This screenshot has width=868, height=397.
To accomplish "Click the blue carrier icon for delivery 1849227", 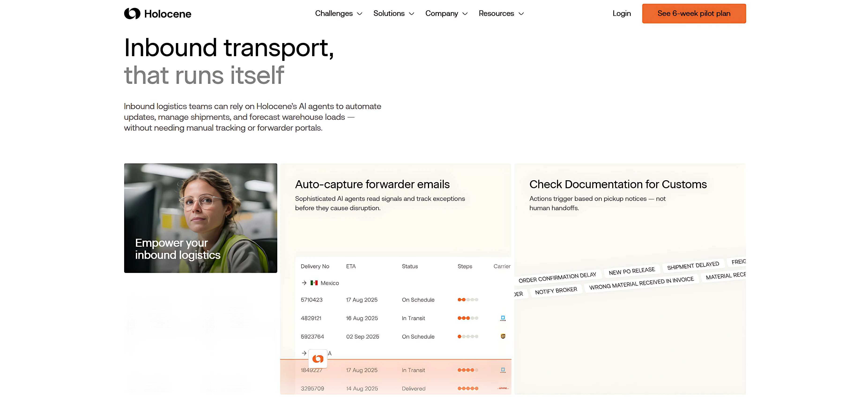I will pos(503,370).
